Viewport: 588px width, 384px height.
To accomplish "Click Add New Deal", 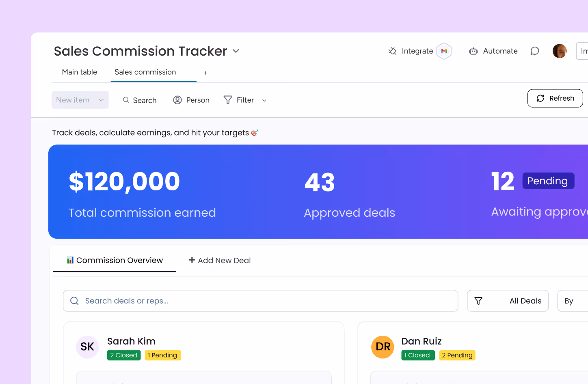I will point(220,260).
